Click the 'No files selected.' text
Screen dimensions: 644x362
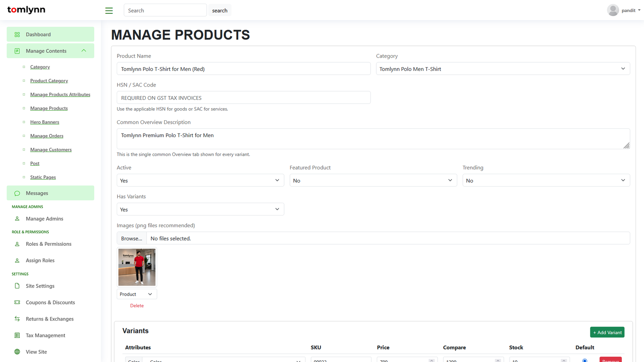[x=171, y=239]
